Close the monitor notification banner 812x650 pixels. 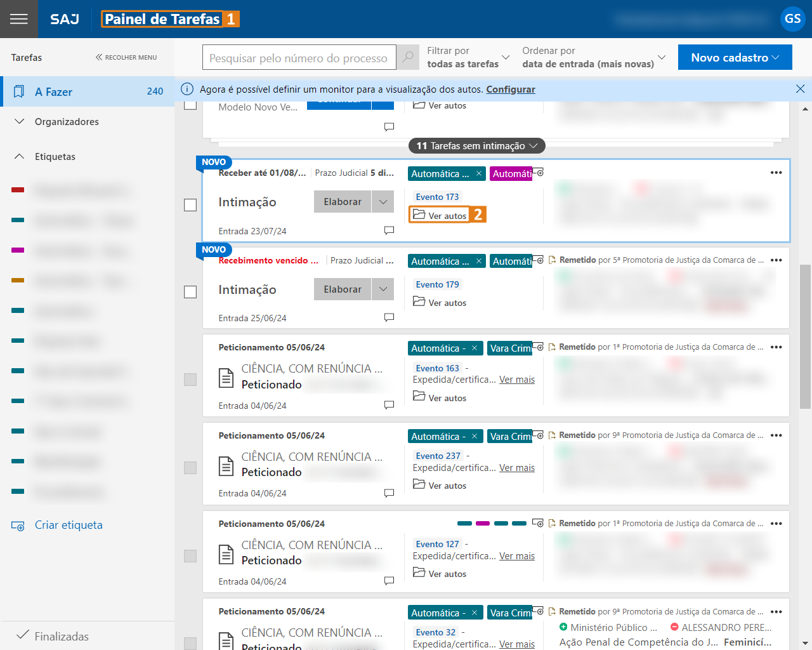(x=800, y=90)
